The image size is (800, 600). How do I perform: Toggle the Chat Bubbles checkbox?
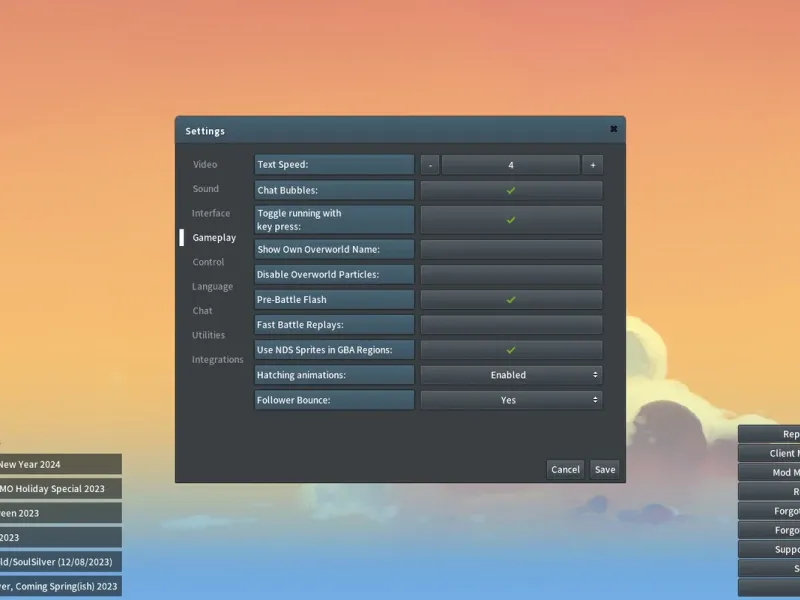[511, 190]
